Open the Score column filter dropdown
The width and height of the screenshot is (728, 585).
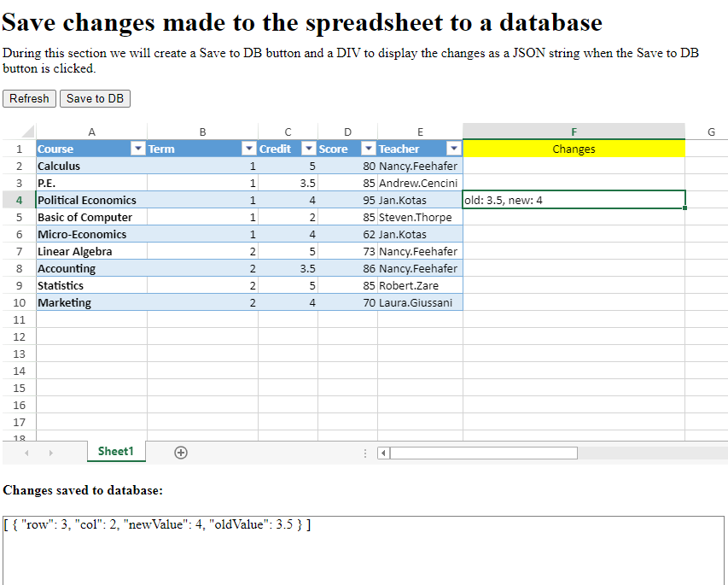pos(369,149)
